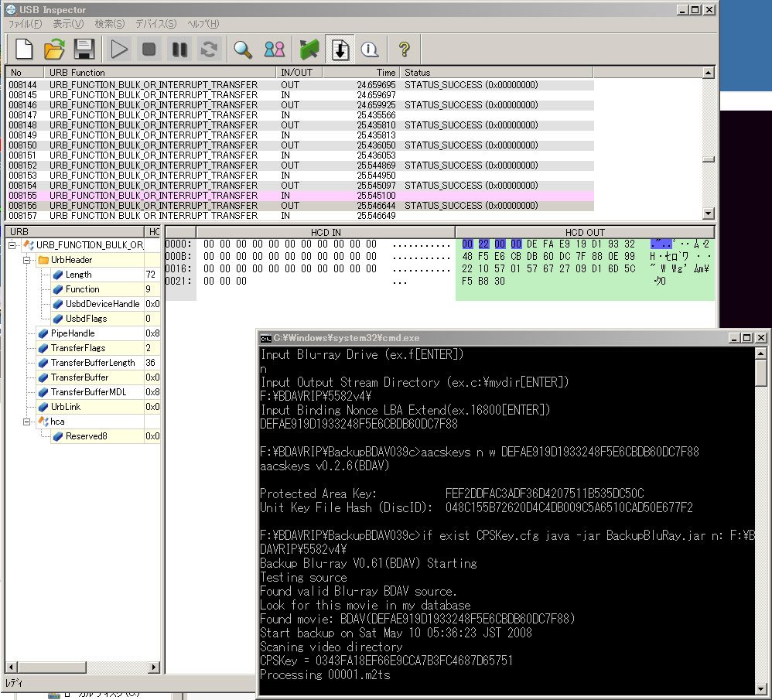Click the green arrow toolbar icon
The image size is (772, 700).
point(309,50)
